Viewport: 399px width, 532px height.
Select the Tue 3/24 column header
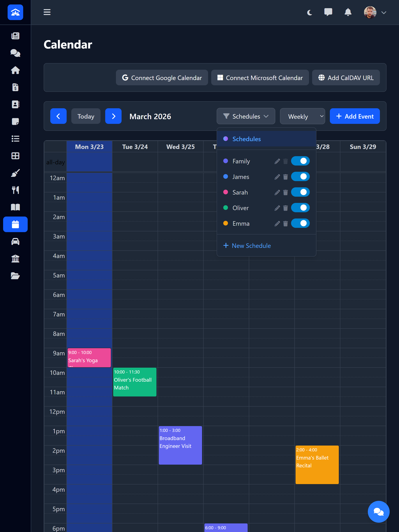[135, 146]
